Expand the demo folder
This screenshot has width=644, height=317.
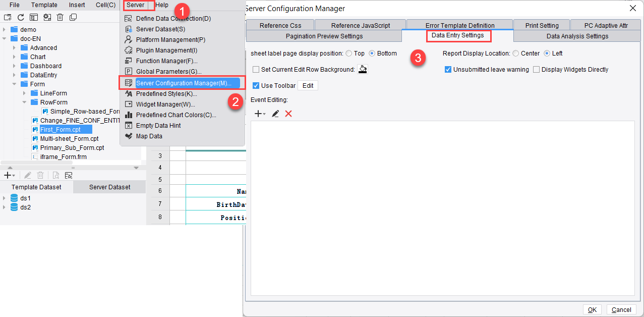5,30
